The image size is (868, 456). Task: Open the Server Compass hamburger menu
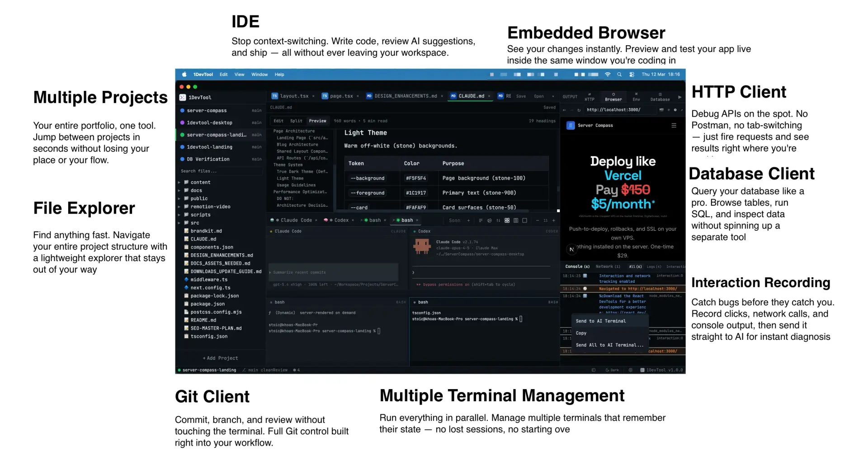(674, 125)
